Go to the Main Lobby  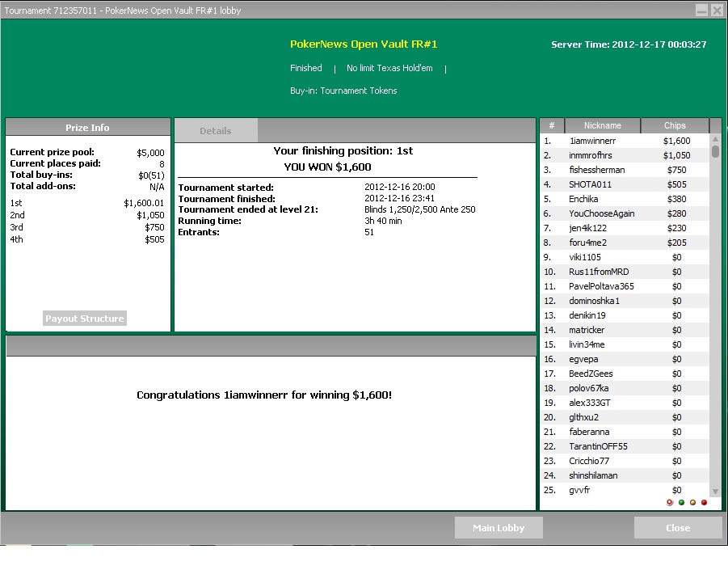[x=499, y=528]
